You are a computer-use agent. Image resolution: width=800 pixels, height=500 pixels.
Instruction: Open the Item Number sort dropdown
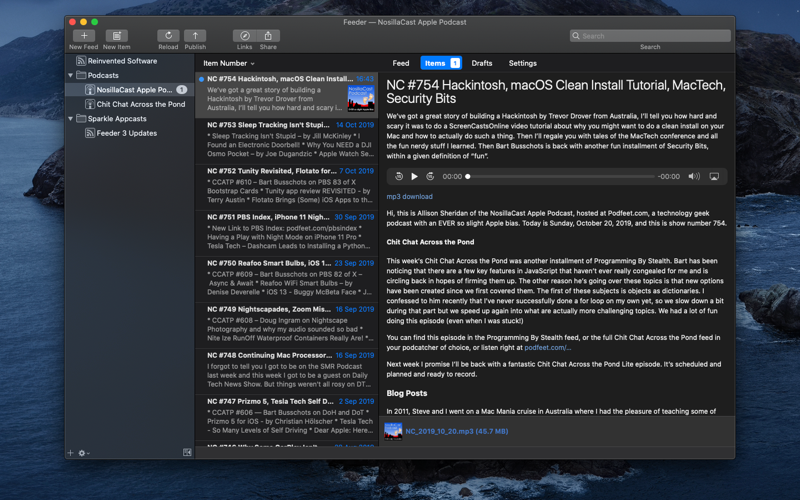[229, 63]
